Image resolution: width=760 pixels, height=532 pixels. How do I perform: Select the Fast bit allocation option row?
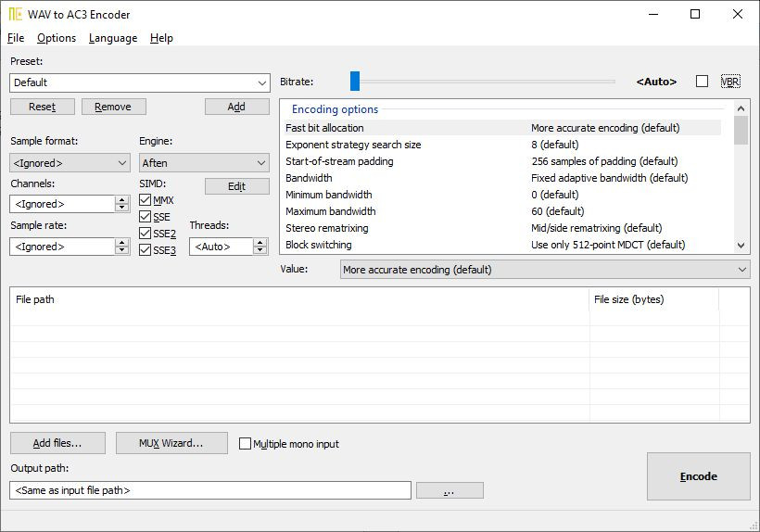pos(502,128)
